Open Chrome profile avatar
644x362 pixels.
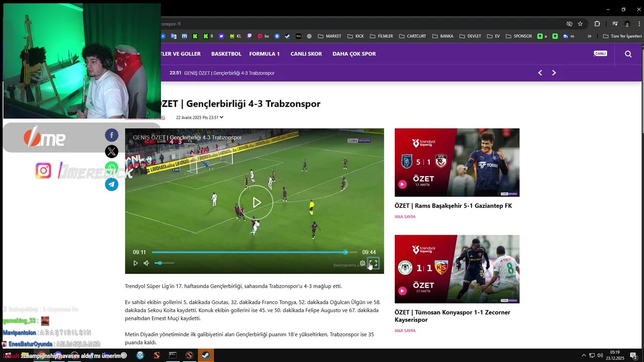coord(627,24)
